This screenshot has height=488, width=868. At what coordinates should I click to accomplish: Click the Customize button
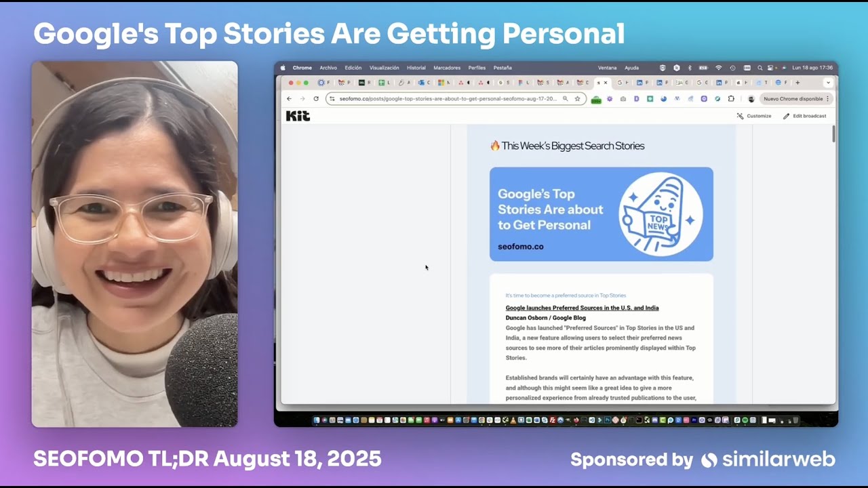pos(754,116)
